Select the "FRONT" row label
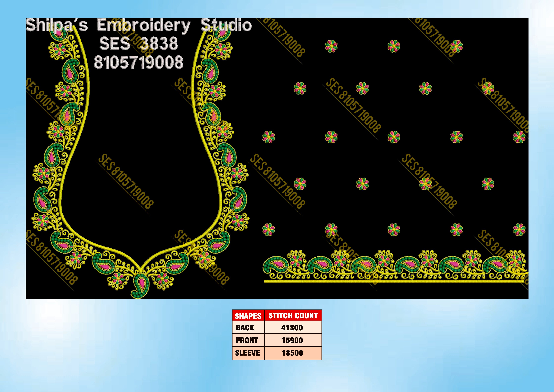The width and height of the screenshot is (554, 392). pos(247,340)
